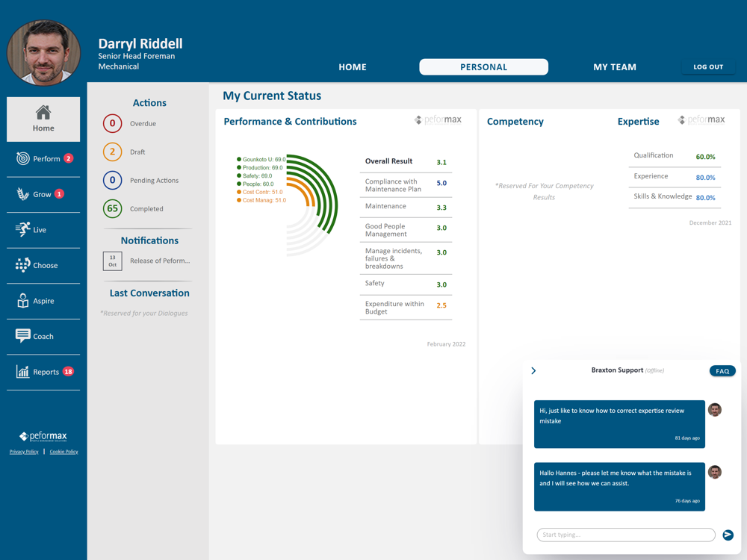Open the FAQ button in chat
Viewport: 747px width, 560px height.
point(722,371)
